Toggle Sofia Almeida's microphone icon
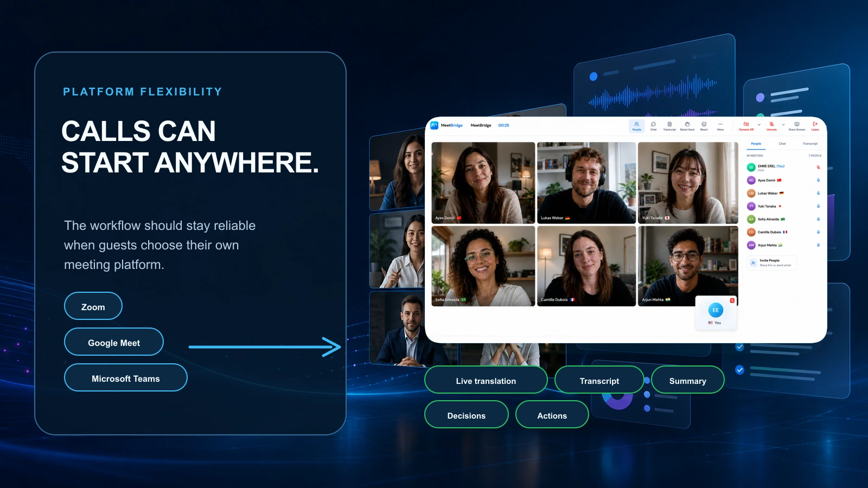The width and height of the screenshot is (868, 488). point(818,219)
